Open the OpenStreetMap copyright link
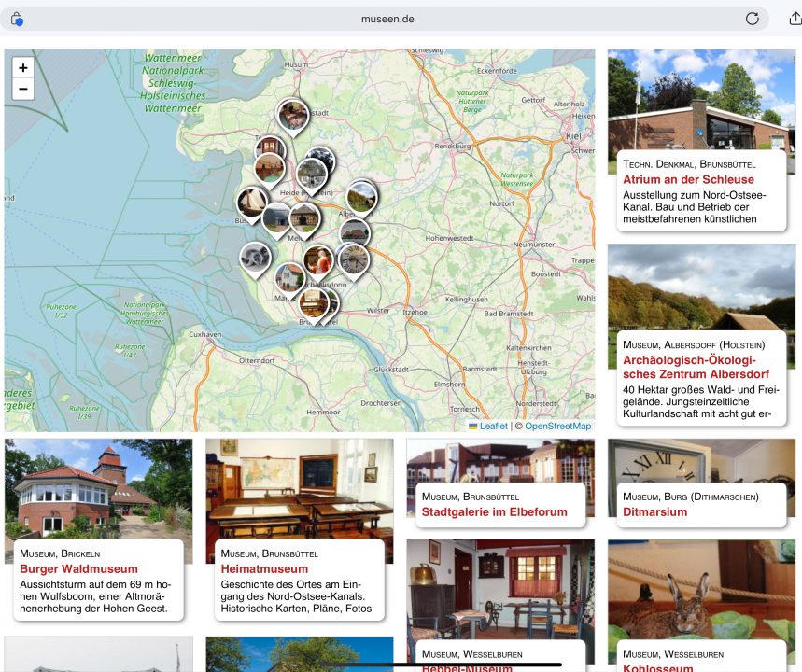 pyautogui.click(x=557, y=426)
